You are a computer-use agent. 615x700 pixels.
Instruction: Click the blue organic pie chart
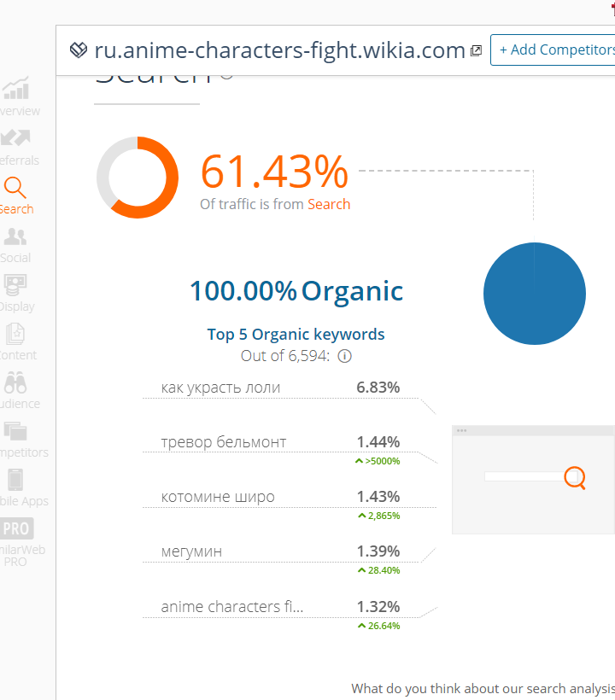point(534,294)
